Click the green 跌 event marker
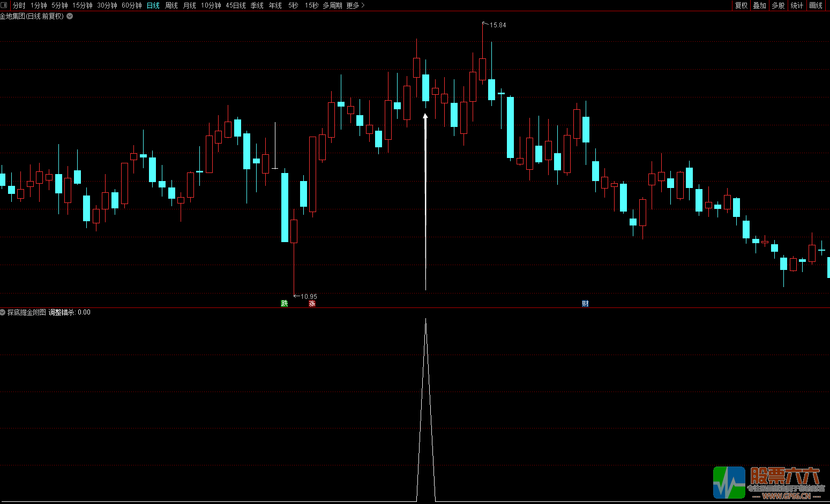 285,304
